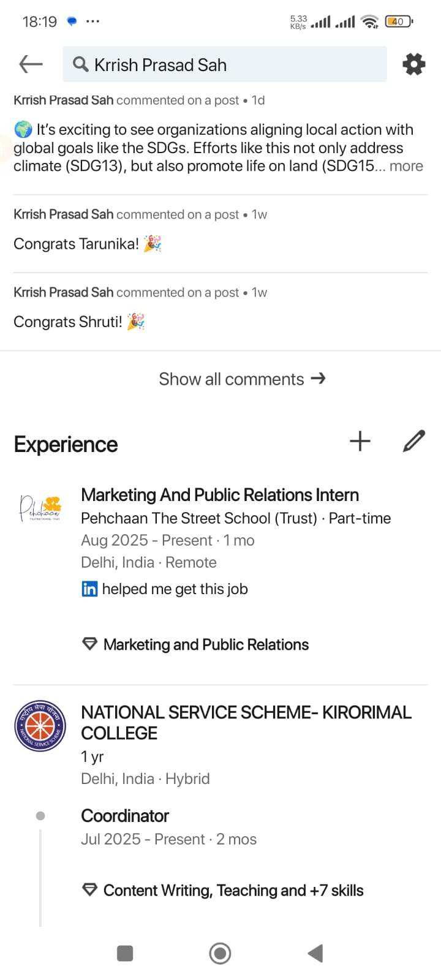Tap the plus icon to add experience
Image resolution: width=441 pixels, height=980 pixels.
(x=360, y=441)
